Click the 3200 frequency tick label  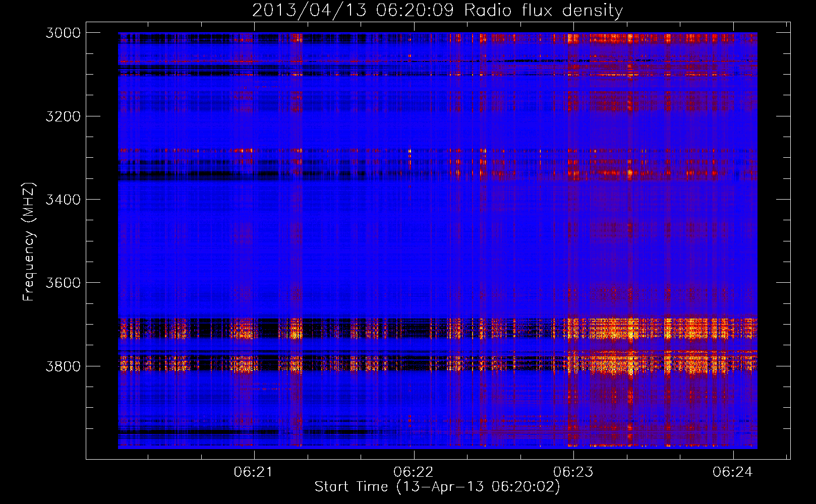click(63, 116)
